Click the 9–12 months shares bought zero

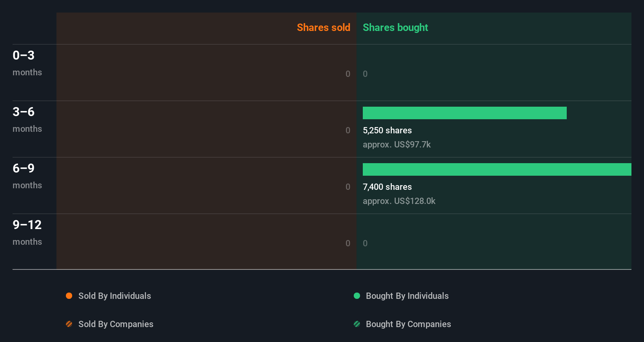click(x=365, y=243)
